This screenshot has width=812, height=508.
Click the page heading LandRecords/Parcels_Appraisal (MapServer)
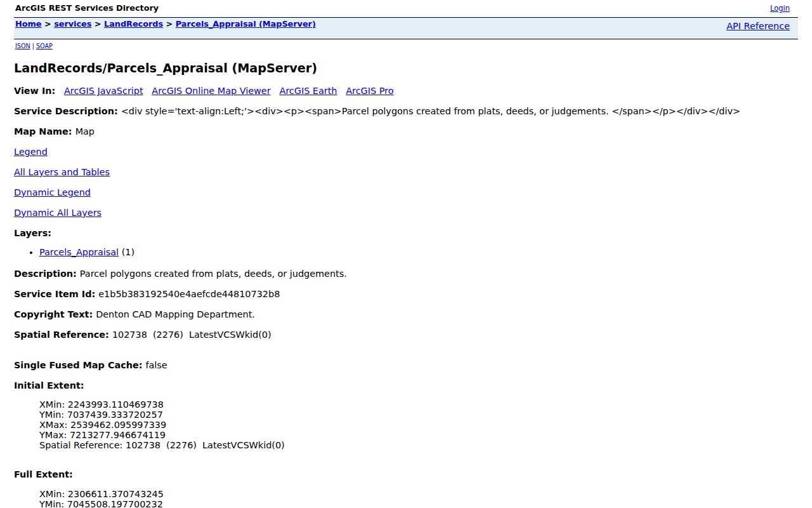(x=166, y=68)
